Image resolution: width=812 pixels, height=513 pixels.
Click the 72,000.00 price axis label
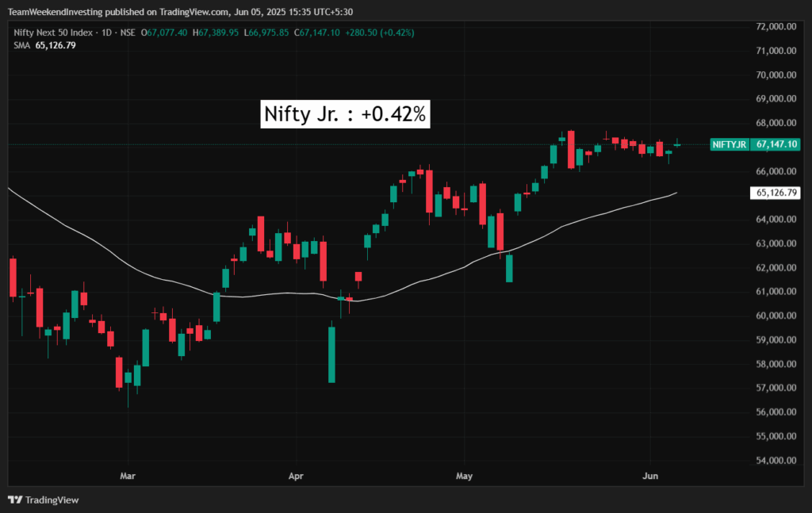776,26
